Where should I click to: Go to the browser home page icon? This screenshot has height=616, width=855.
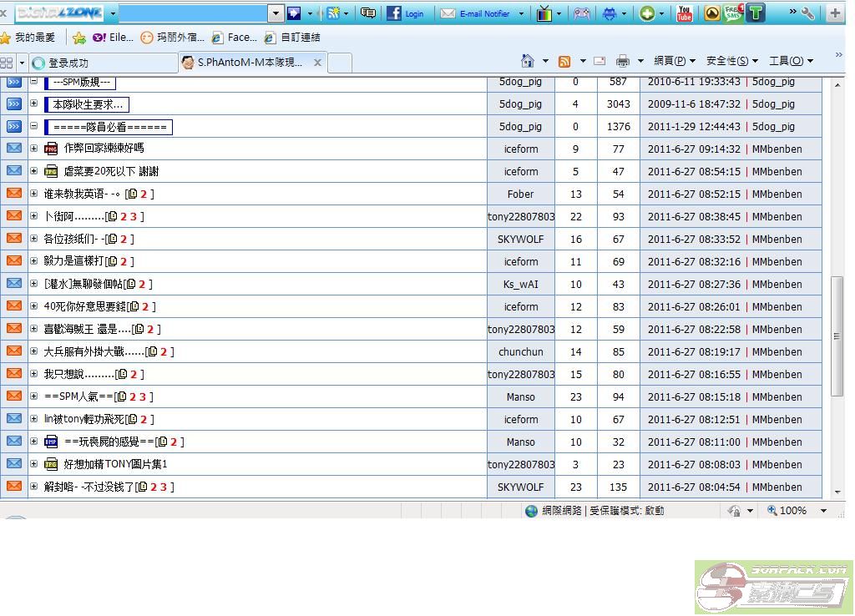point(528,61)
